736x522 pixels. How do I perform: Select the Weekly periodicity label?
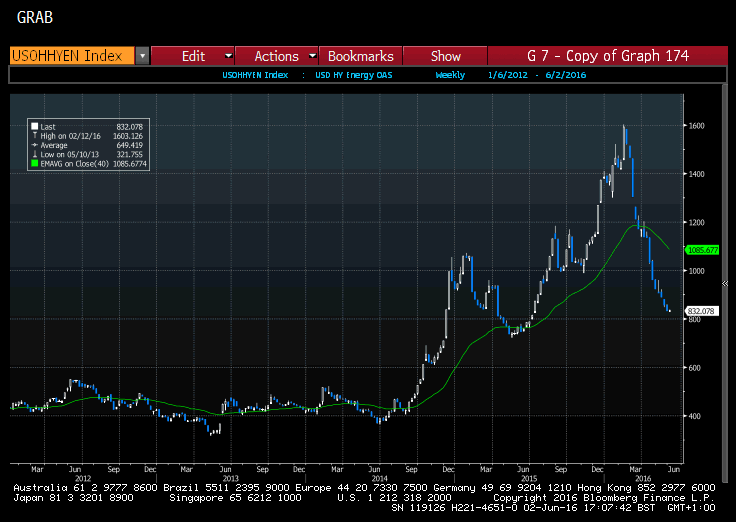pos(450,75)
